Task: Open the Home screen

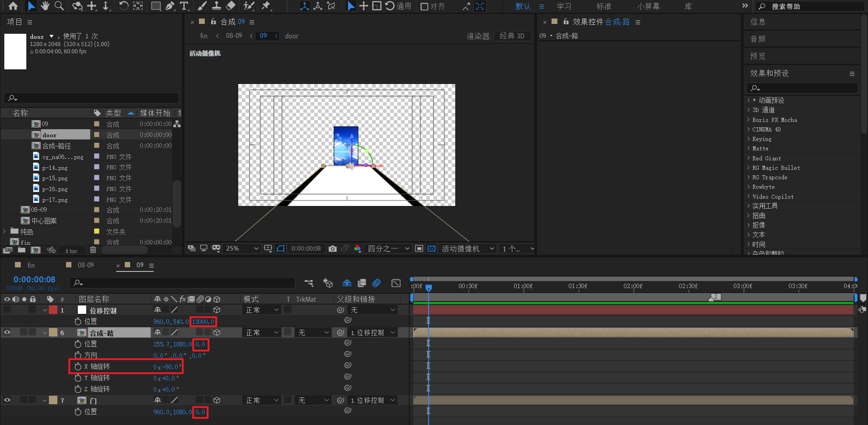Action: [13, 6]
